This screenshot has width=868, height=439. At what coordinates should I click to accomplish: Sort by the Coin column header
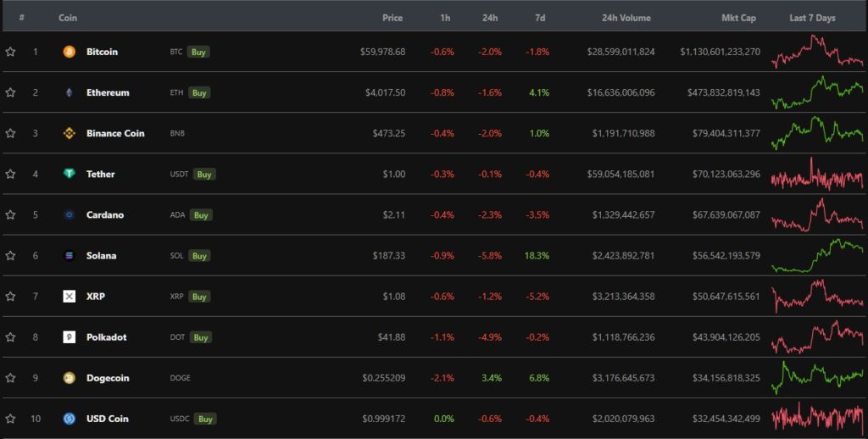[x=68, y=18]
